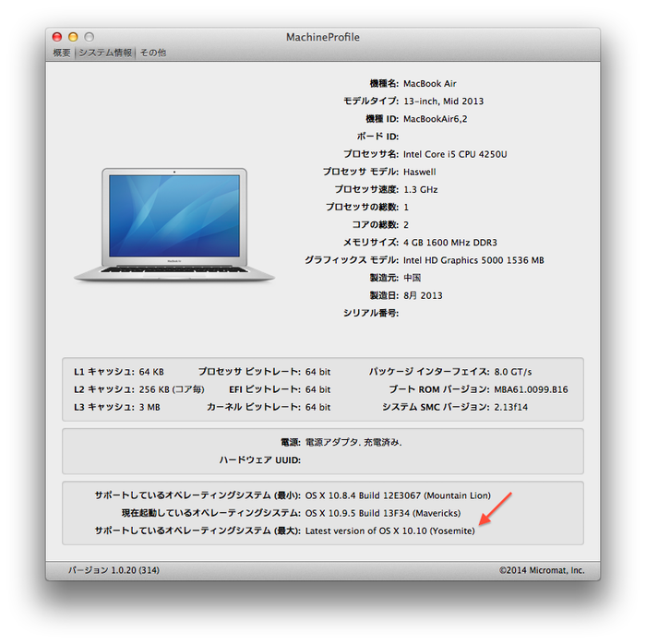646x644 pixels.
Task: Click the 4 GB 1600 MHz DDR3 value
Action: tap(450, 243)
